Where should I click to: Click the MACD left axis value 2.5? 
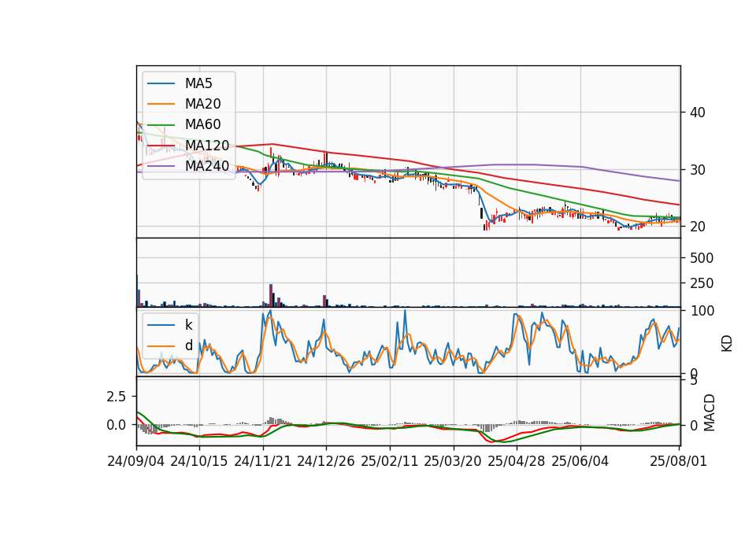[x=116, y=397]
